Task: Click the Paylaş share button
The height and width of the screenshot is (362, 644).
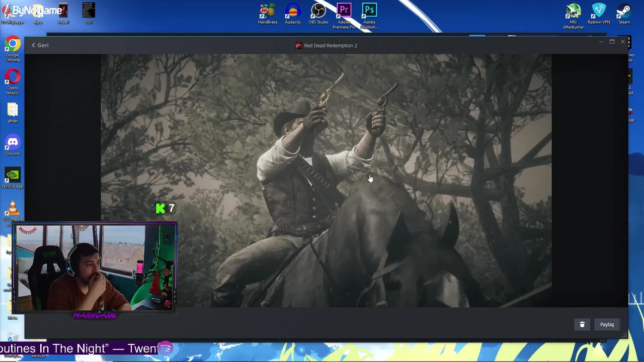Action: pyautogui.click(x=607, y=324)
